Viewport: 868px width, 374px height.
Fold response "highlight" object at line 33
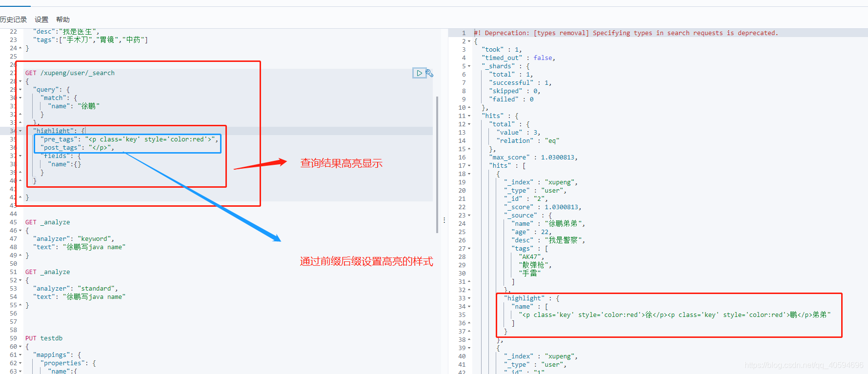click(469, 298)
